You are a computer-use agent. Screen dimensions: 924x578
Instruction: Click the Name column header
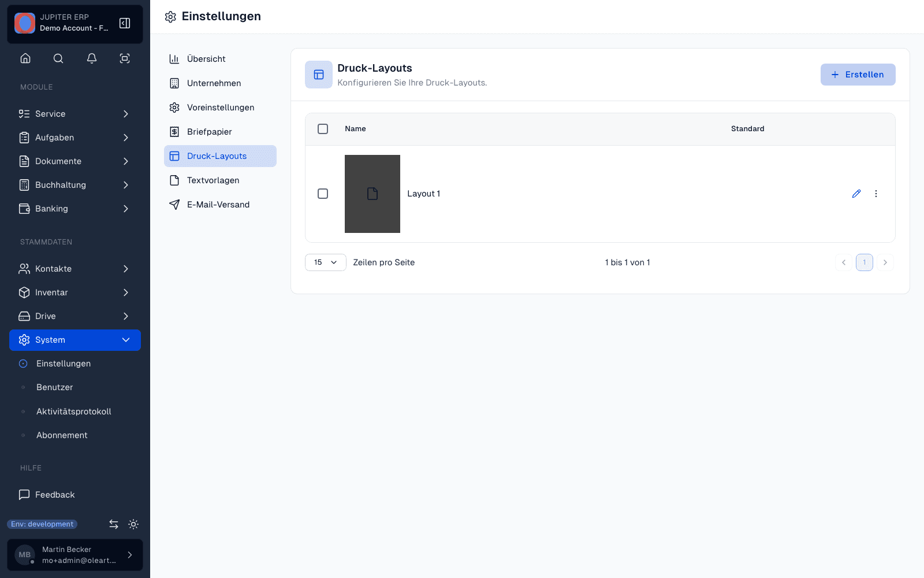coord(355,129)
